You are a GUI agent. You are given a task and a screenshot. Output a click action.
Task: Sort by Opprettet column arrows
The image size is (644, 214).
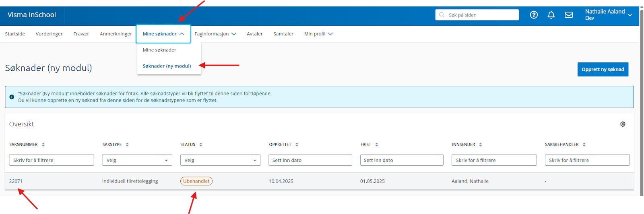pos(297,144)
